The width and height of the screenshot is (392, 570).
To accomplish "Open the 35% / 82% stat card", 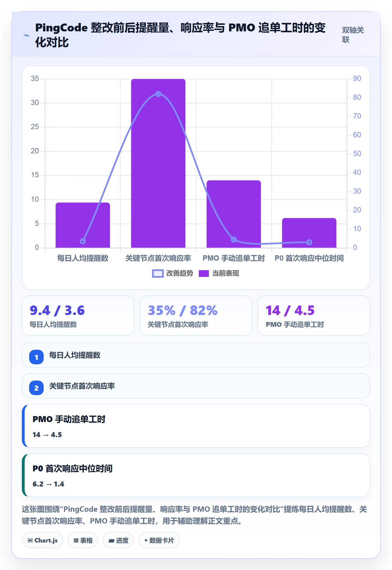I will (196, 316).
